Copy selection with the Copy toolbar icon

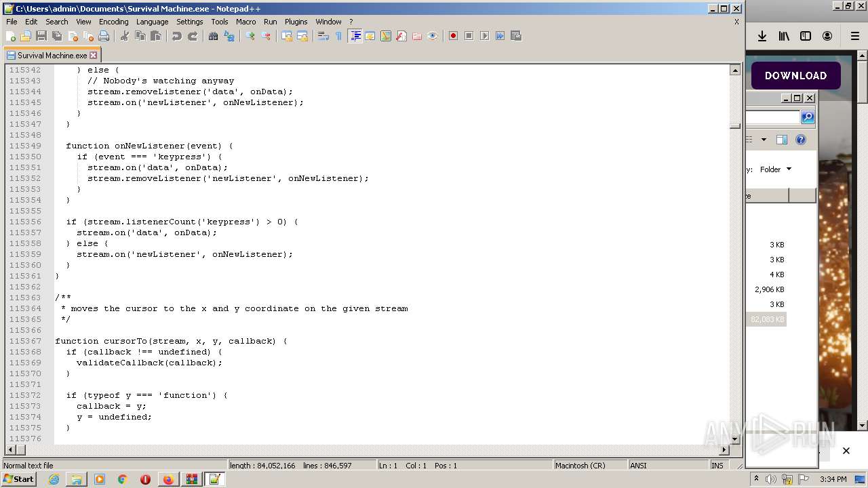click(x=140, y=36)
